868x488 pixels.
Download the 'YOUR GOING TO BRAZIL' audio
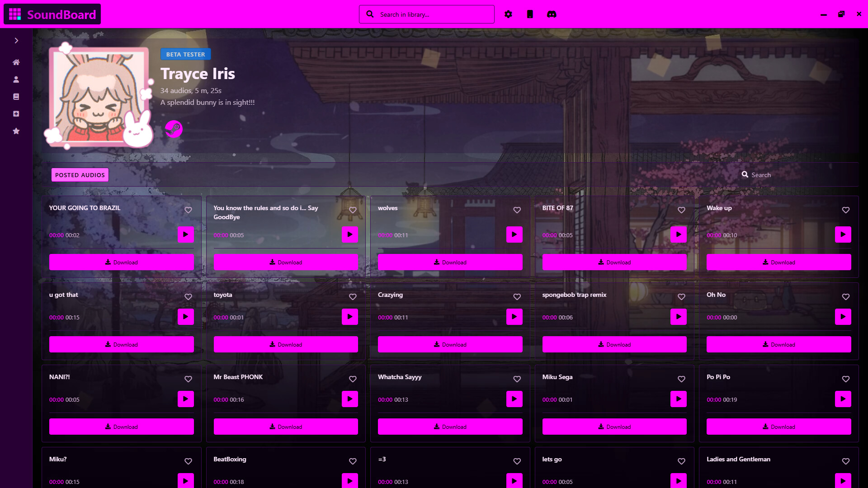[x=121, y=262]
